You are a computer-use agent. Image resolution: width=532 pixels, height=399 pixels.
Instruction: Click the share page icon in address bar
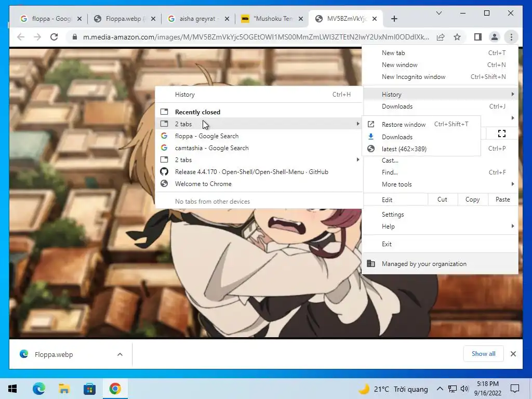coord(441,37)
